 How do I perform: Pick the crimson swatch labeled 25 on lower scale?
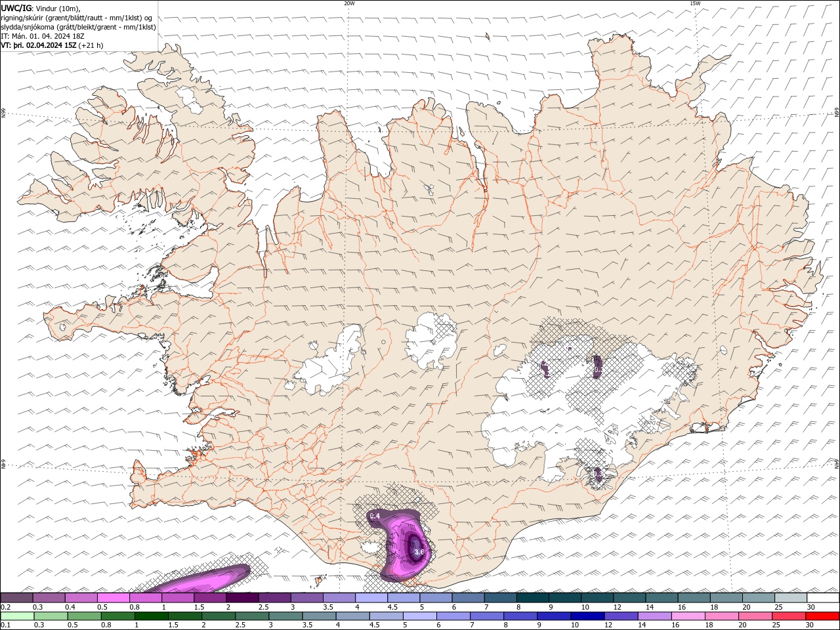coord(788,616)
